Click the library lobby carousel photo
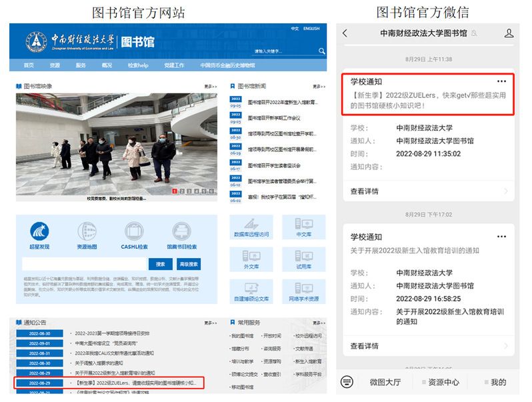Viewport: 532px width, 402px height. (117, 144)
